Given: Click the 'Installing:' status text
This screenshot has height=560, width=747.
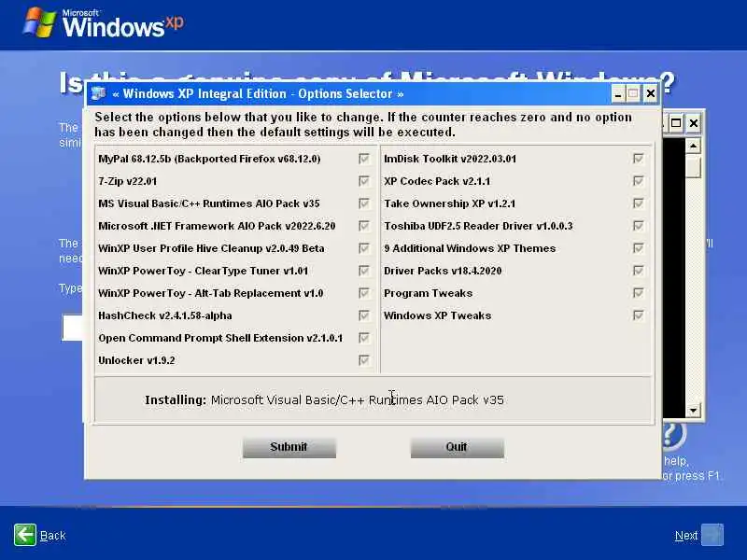Looking at the screenshot, I should click(x=176, y=400).
